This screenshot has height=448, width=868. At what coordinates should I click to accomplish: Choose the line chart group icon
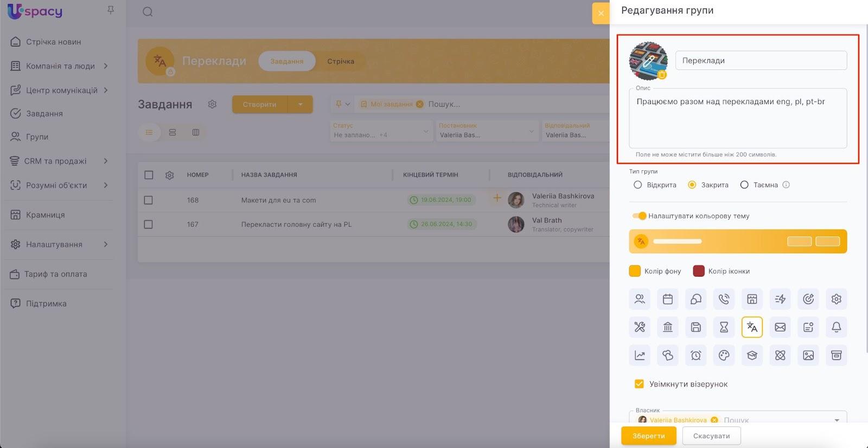pos(640,355)
